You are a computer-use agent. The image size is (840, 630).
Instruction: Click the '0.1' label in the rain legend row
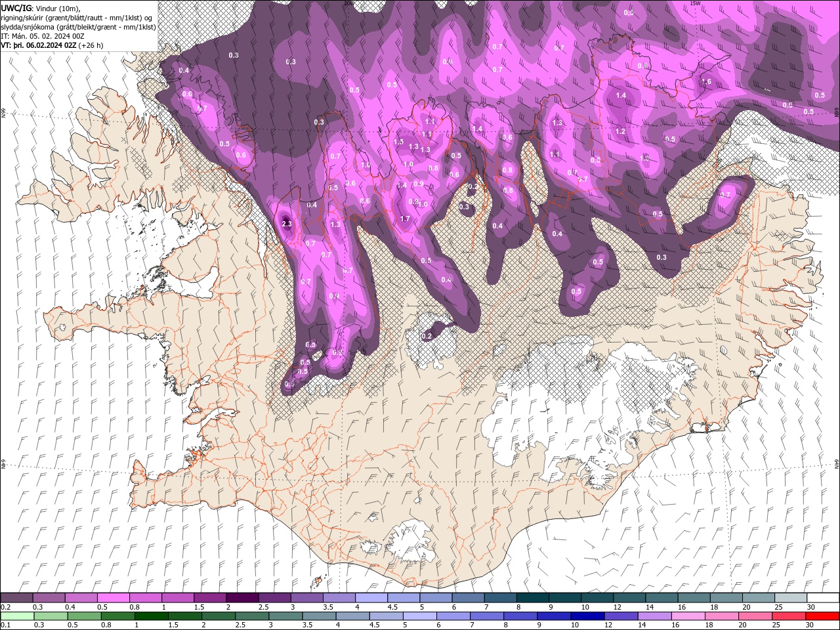(5, 625)
